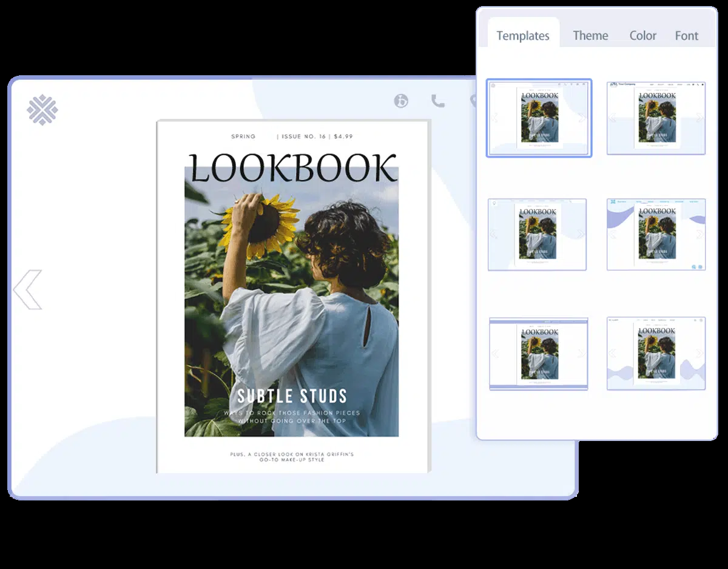Choose template with wavy purple footer
Viewport: 728px width, 569px height.
656,354
